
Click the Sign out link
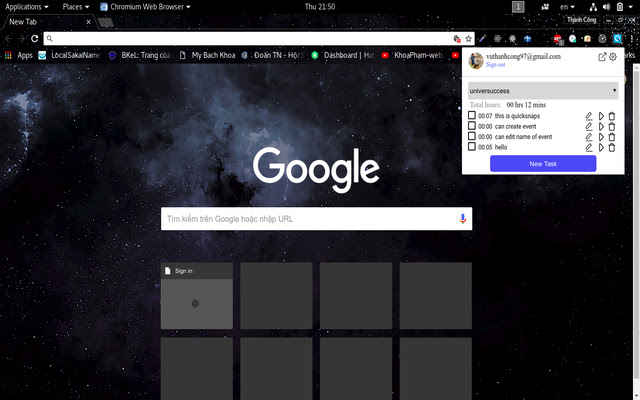click(x=496, y=65)
